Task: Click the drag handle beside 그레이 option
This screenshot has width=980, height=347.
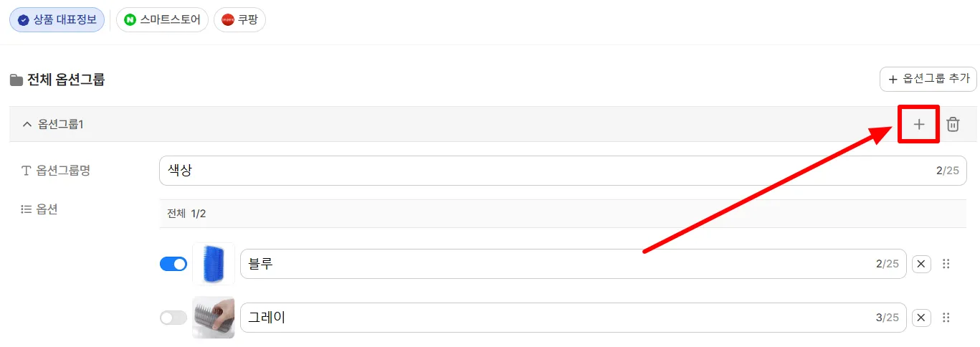Action: (x=946, y=318)
